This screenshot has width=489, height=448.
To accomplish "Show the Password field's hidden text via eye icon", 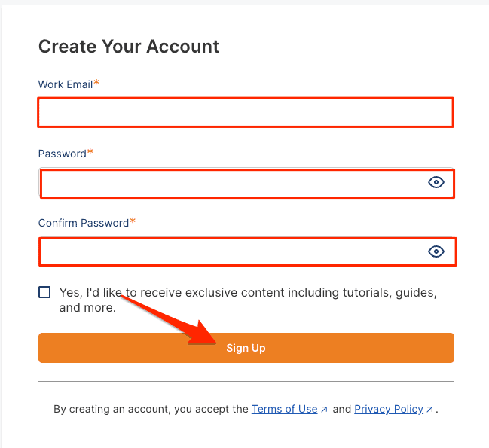I will 436,182.
